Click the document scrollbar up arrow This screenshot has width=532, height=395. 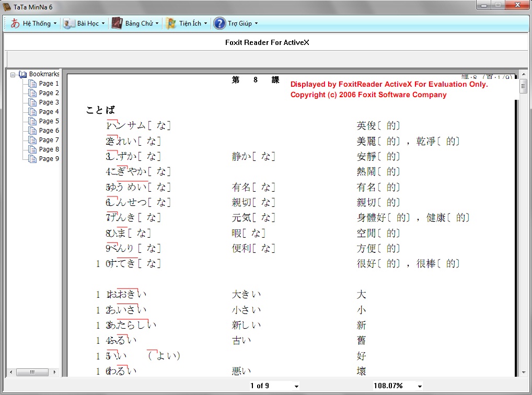coord(524,74)
